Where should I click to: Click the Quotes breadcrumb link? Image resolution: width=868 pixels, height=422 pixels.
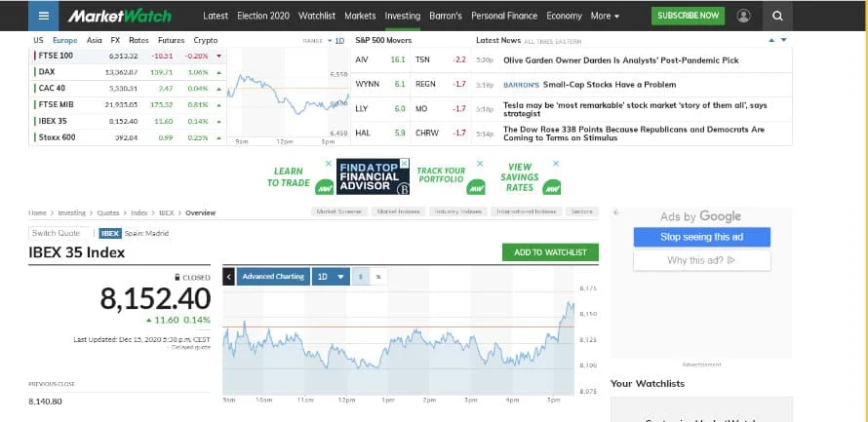coord(108,212)
